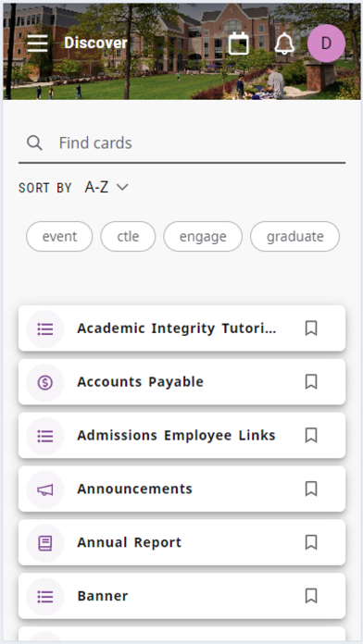This screenshot has height=644, width=363.
Task: Click the megaphone icon on Announcements
Action: (45, 489)
